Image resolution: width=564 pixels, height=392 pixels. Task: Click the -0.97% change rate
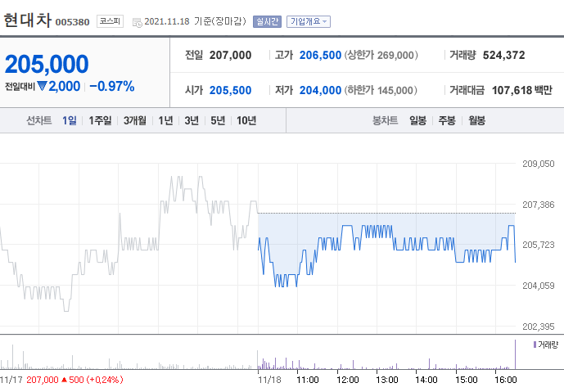pos(112,86)
